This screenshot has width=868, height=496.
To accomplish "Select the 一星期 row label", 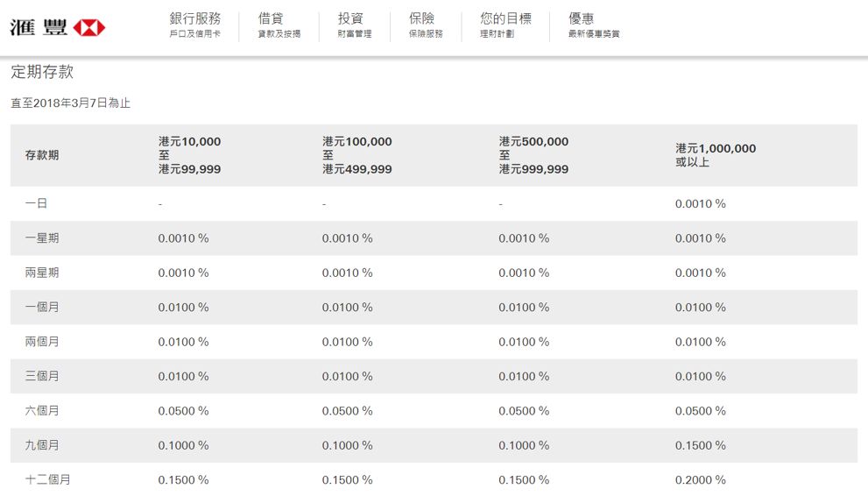I will pyautogui.click(x=42, y=238).
